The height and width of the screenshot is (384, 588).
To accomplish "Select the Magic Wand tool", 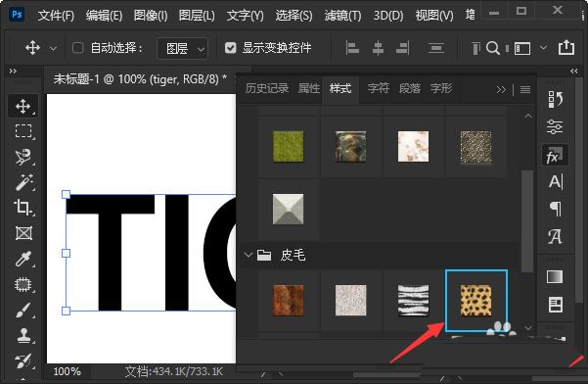I will click(23, 182).
